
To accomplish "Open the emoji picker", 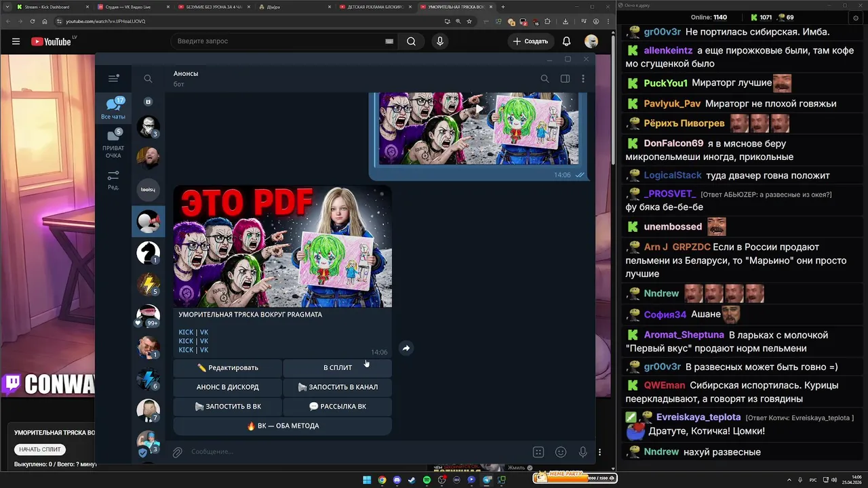I will [x=561, y=452].
